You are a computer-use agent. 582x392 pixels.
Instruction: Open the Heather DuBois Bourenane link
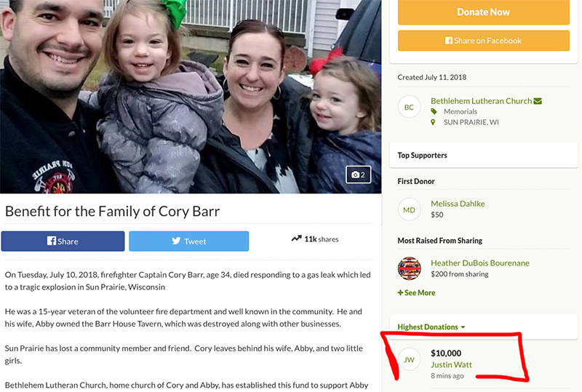pyautogui.click(x=480, y=263)
